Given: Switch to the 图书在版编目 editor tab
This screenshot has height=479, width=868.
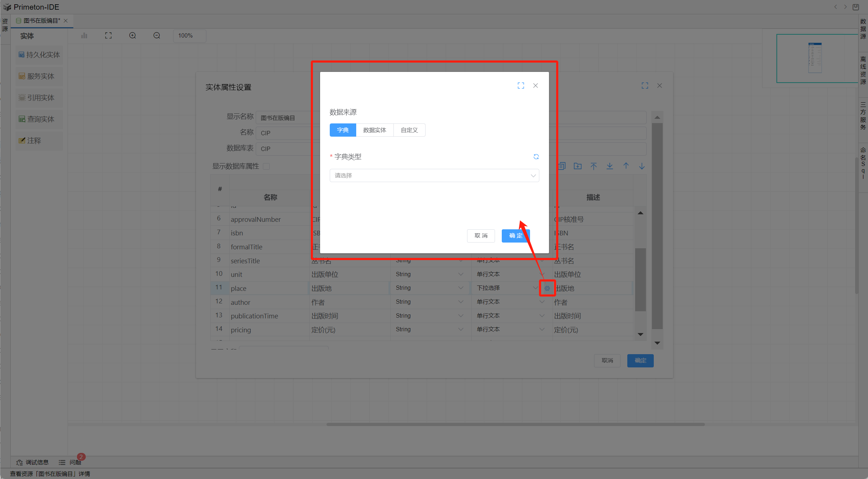Looking at the screenshot, I should 41,21.
